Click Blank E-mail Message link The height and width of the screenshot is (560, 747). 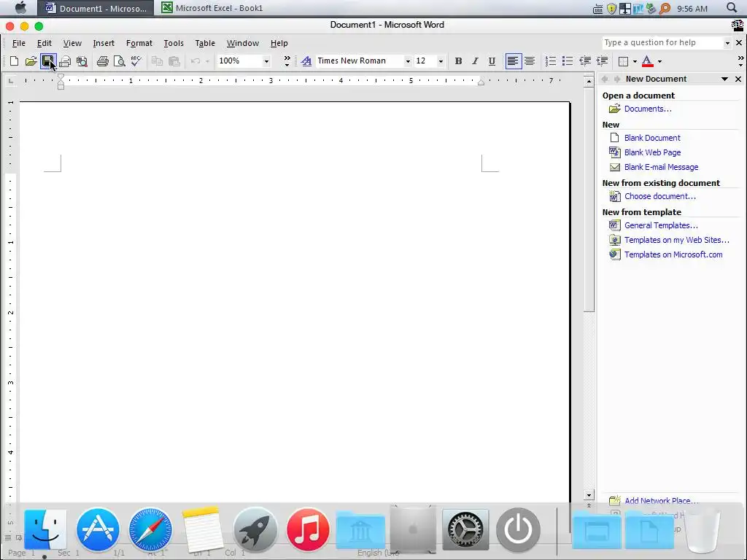click(x=661, y=167)
